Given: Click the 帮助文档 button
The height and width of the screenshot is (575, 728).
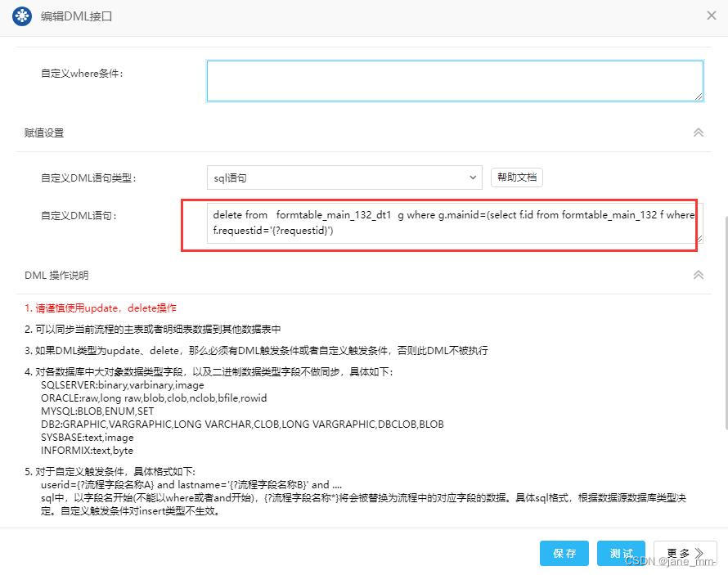Looking at the screenshot, I should pyautogui.click(x=516, y=177).
